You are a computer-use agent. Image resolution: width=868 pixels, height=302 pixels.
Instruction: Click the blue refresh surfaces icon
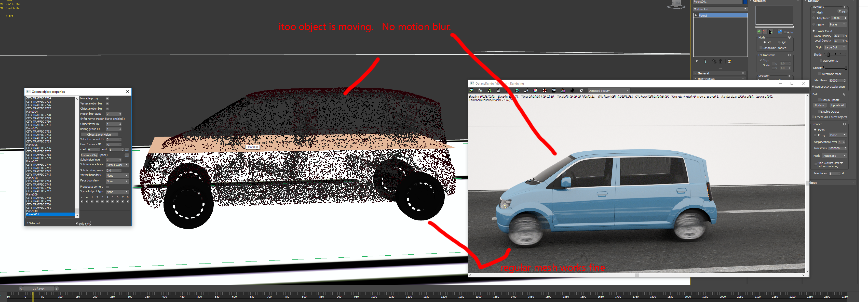pos(780,32)
